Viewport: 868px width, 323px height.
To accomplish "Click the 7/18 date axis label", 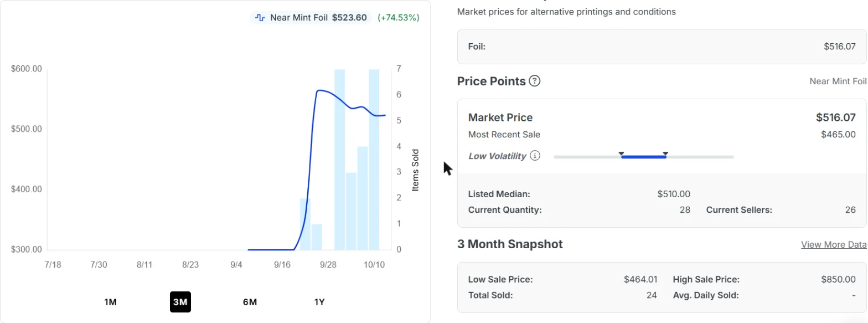I will pos(53,264).
